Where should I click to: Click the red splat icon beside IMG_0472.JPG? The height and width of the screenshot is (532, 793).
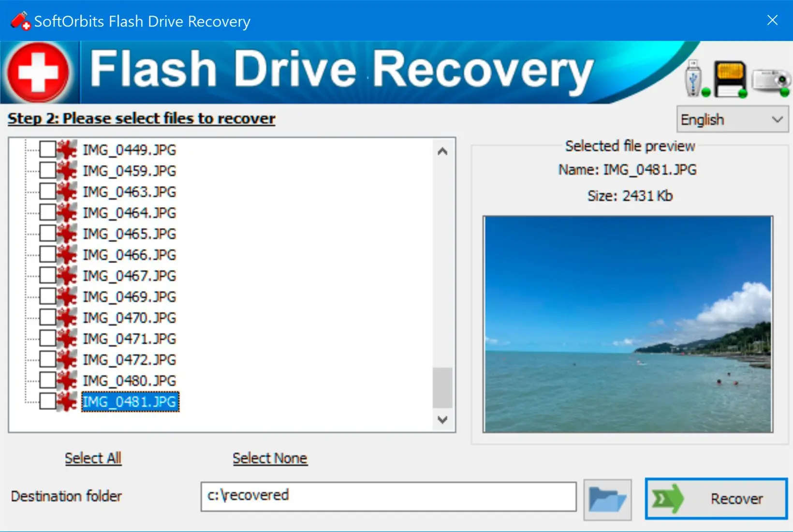pos(67,359)
